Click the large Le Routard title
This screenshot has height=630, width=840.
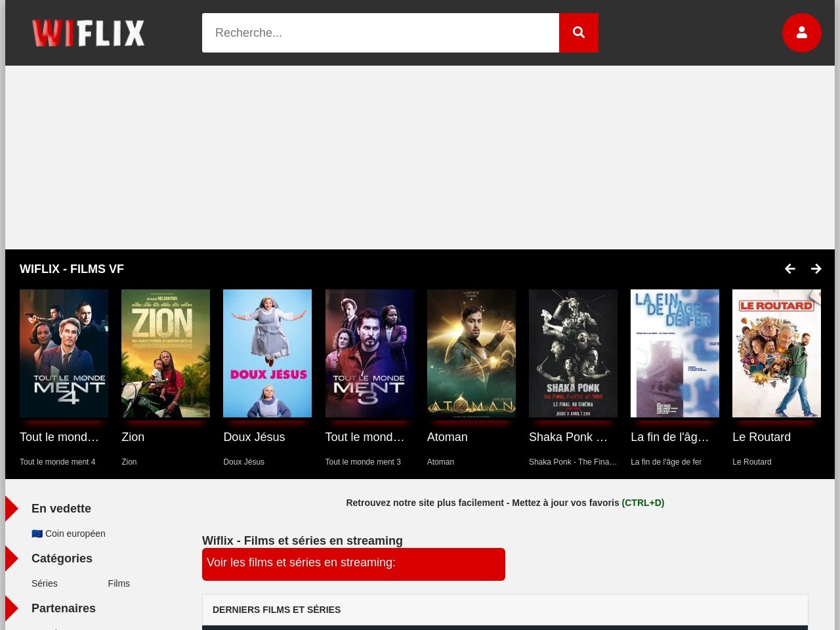tap(762, 437)
